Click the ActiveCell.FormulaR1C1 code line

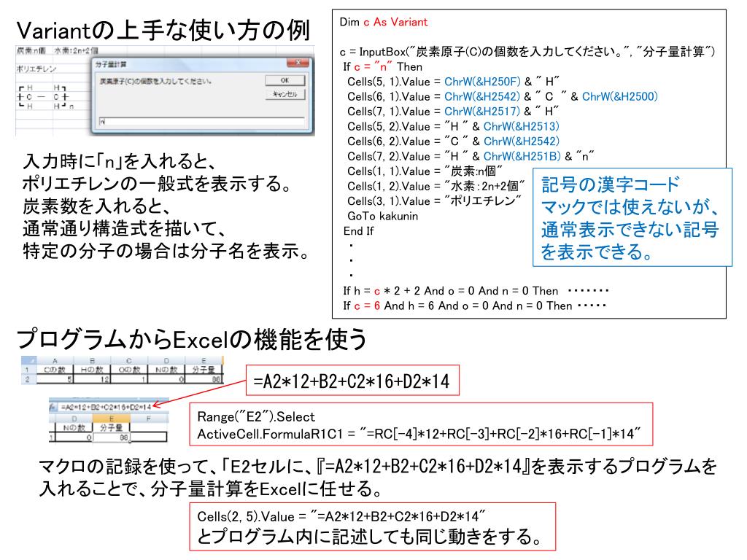[419, 434]
